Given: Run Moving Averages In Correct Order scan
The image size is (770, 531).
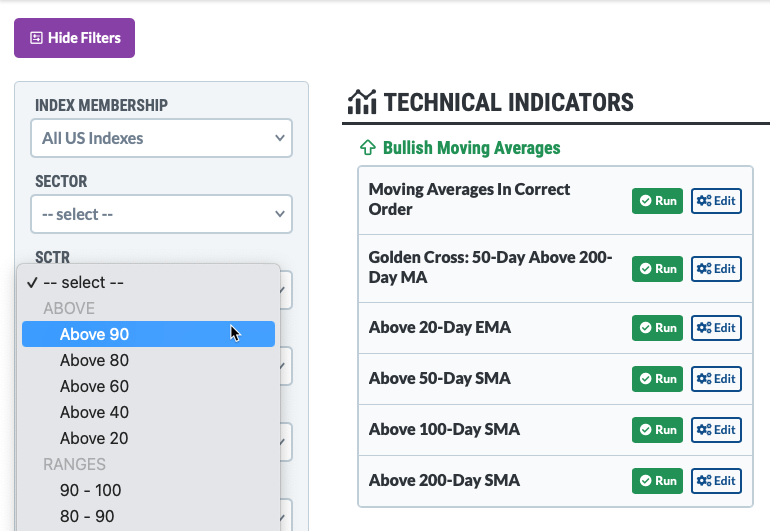Looking at the screenshot, I should click(657, 201).
